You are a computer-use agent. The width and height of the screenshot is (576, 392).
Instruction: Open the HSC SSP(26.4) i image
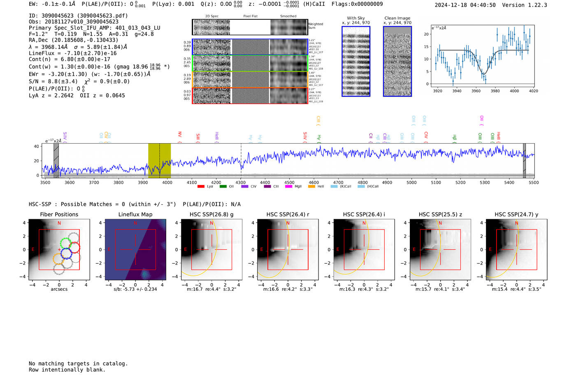364,250
